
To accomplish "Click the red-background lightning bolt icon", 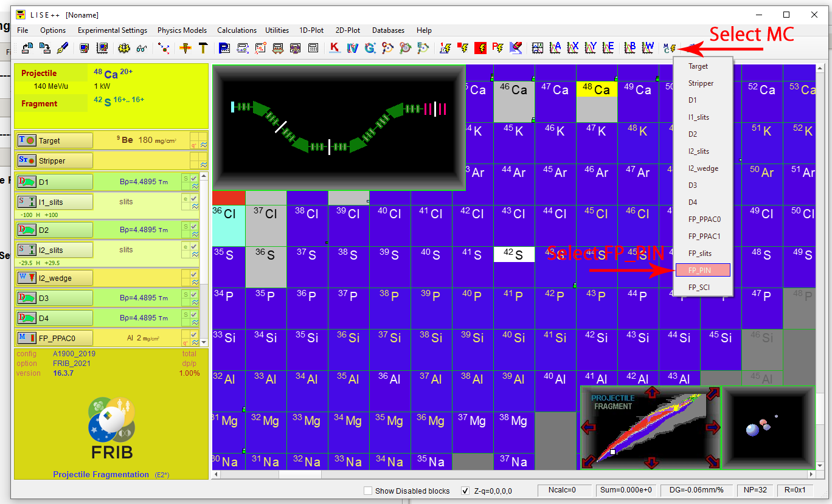I will 480,48.
